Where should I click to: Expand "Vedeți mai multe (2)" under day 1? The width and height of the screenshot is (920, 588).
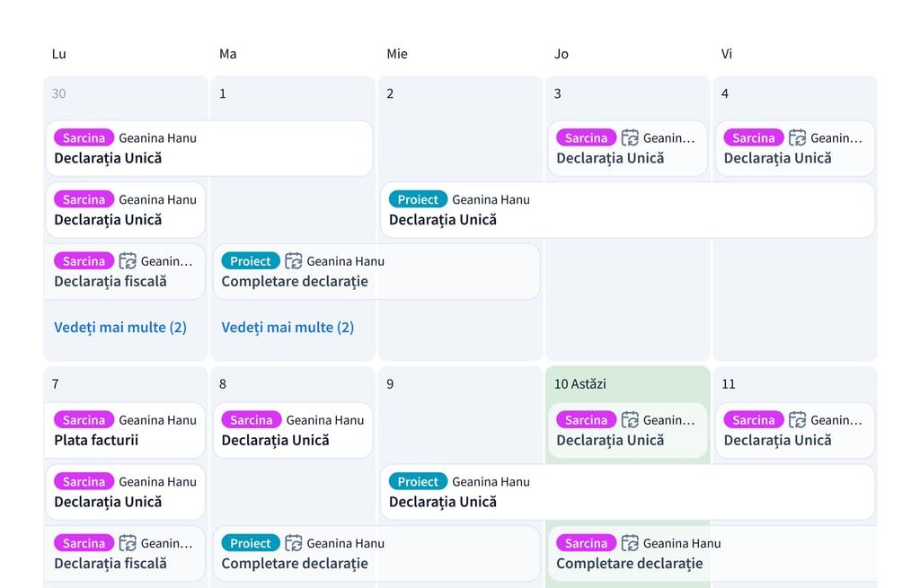pos(287,328)
